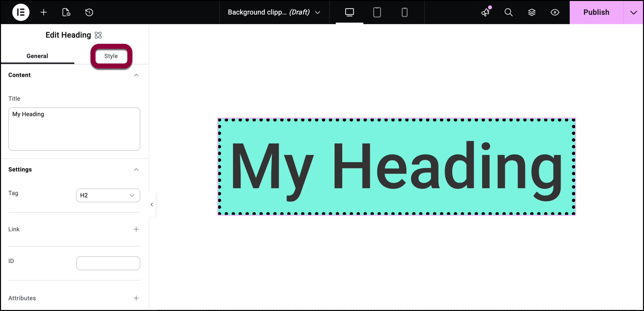Expand Publish options dropdown arrow
The height and width of the screenshot is (311, 644).
tap(633, 12)
